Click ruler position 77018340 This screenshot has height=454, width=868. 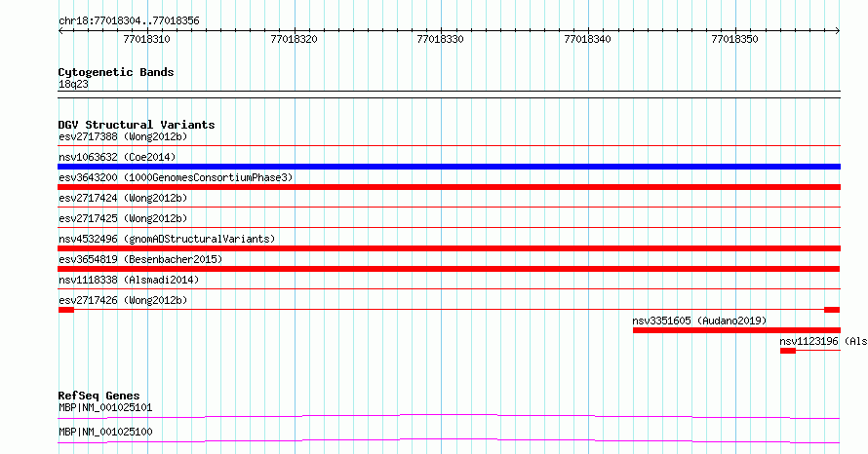[587, 39]
